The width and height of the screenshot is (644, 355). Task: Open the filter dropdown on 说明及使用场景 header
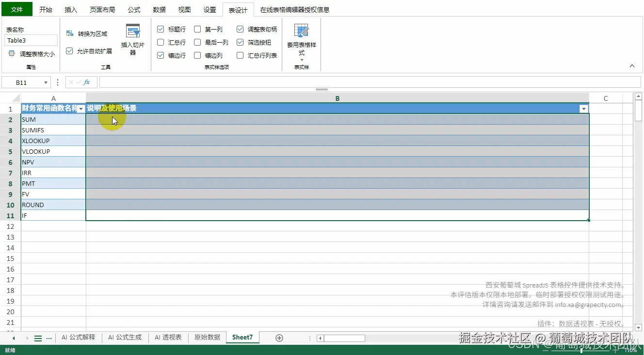pyautogui.click(x=584, y=108)
